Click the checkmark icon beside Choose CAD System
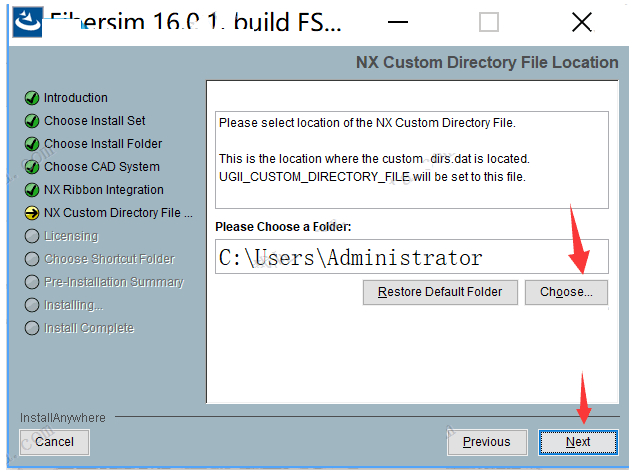632x475 pixels. tap(32, 167)
